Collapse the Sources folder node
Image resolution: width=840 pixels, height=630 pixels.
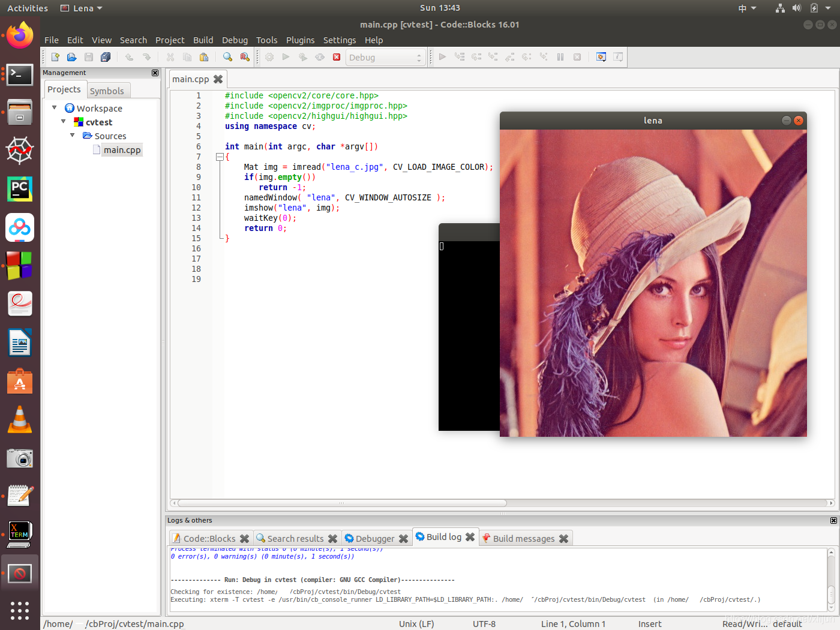coord(73,136)
